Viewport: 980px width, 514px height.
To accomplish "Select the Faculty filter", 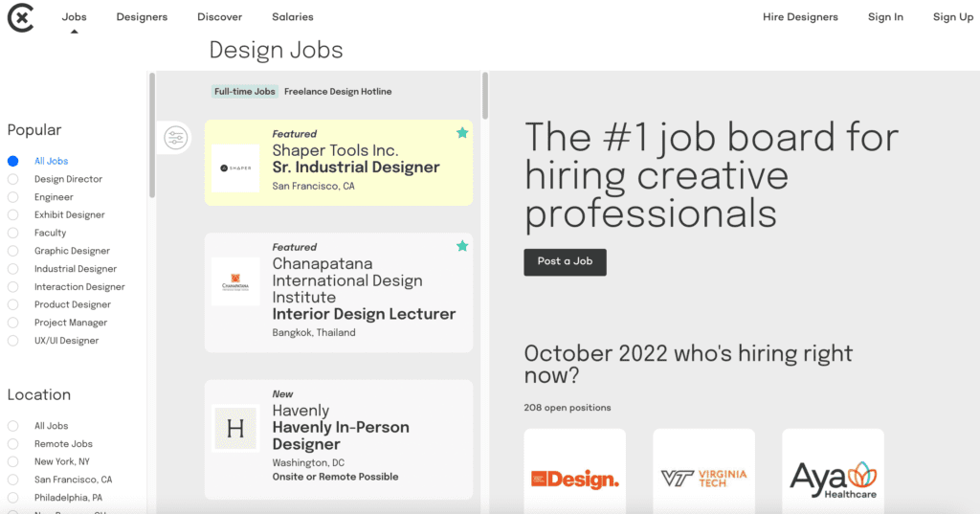I will click(x=13, y=233).
